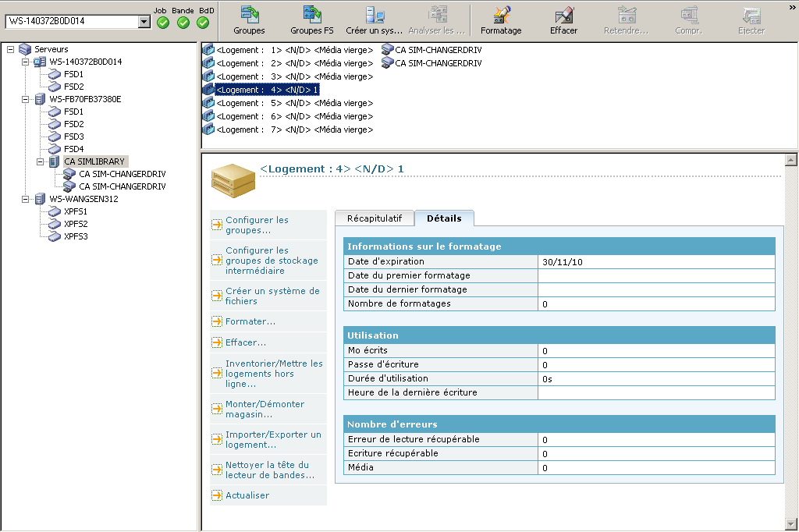Switch to the Récapitulatif tab
799x532 pixels.
click(x=375, y=218)
